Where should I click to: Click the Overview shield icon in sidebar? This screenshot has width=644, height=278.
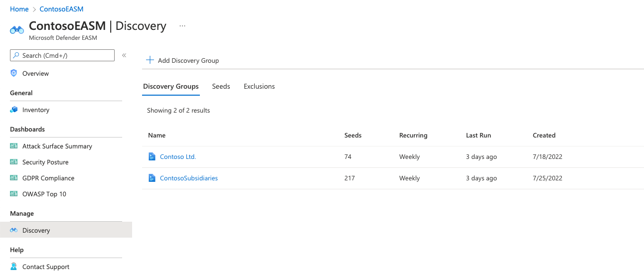click(14, 73)
